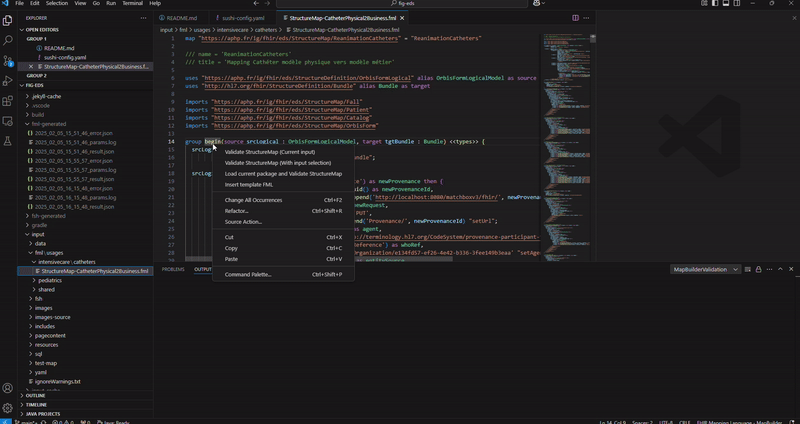The image size is (800, 424).
Task: Toggle output scroll lock icon
Action: click(759, 269)
